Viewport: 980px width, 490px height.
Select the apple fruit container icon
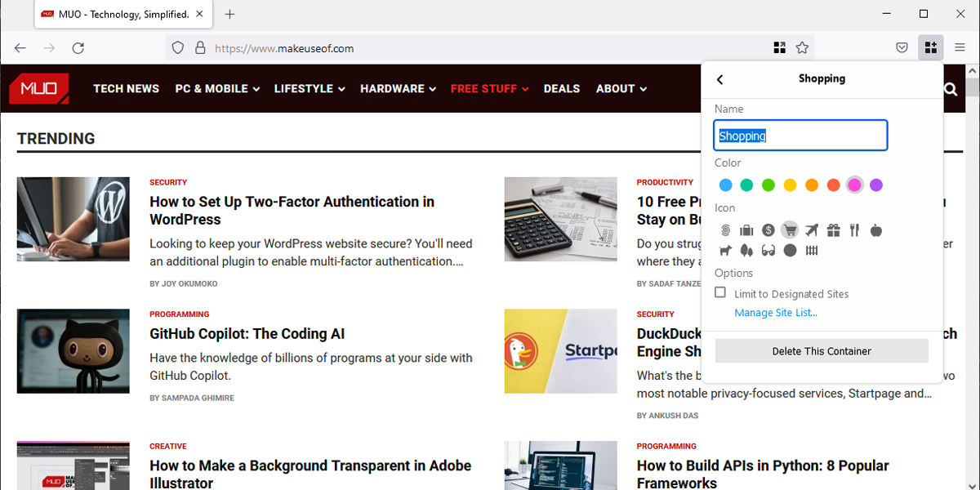point(876,230)
